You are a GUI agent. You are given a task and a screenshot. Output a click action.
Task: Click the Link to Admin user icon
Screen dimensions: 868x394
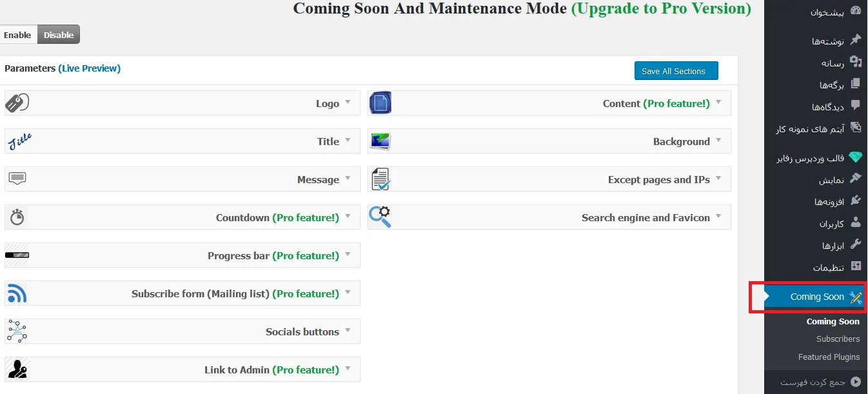17,369
